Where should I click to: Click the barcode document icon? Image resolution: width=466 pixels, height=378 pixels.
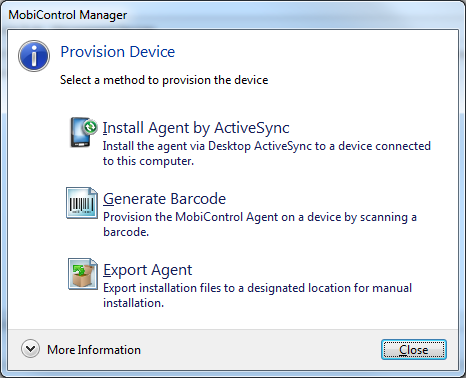click(82, 203)
